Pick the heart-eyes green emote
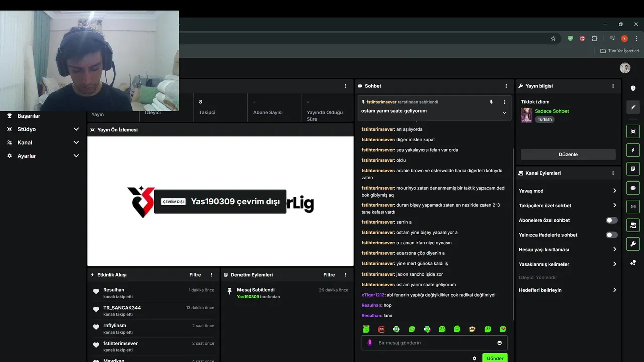This screenshot has width=644, height=362. [x=503, y=329]
